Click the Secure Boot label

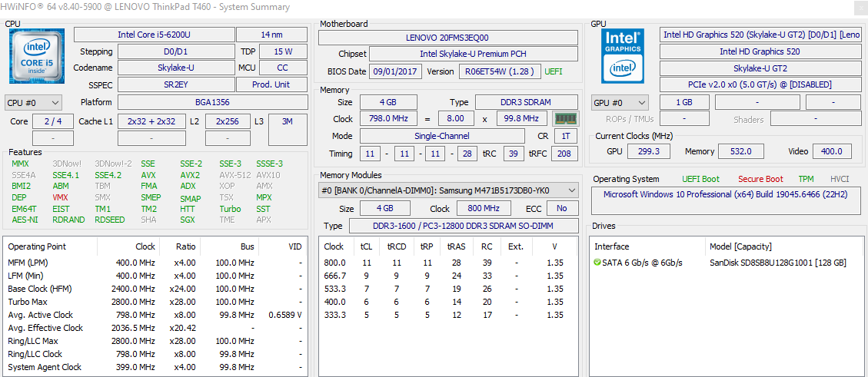761,179
